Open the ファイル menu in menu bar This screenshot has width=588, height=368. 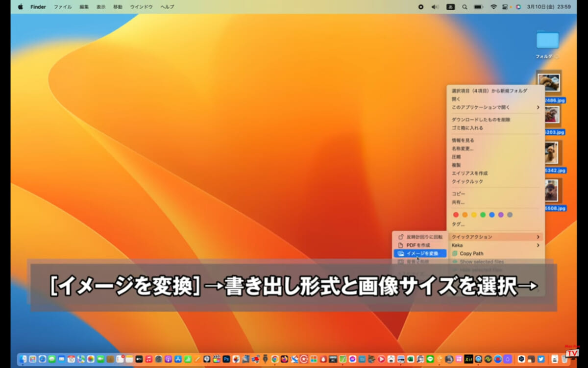62,7
